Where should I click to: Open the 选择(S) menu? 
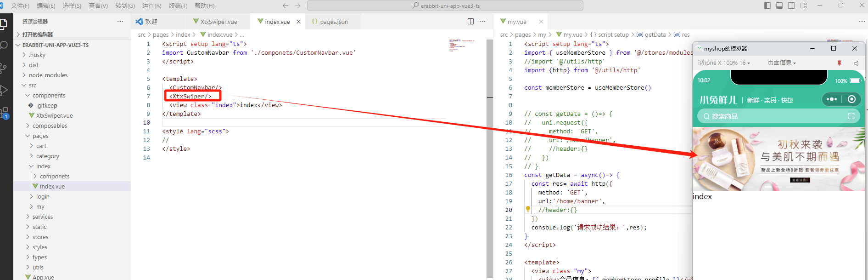(72, 6)
